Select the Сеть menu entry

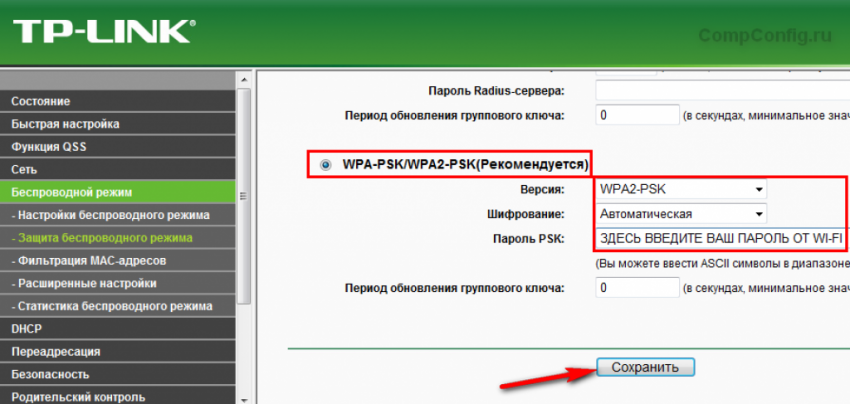point(25,170)
